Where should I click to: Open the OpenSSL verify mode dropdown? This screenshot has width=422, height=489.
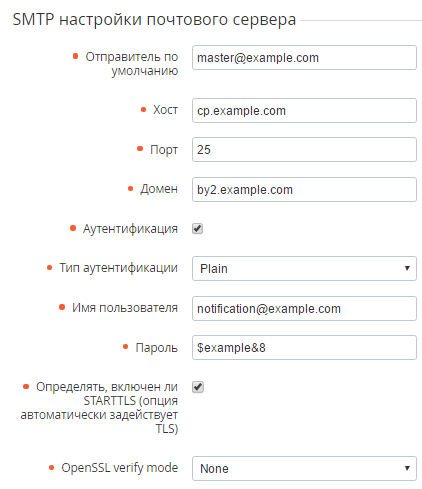[x=304, y=468]
